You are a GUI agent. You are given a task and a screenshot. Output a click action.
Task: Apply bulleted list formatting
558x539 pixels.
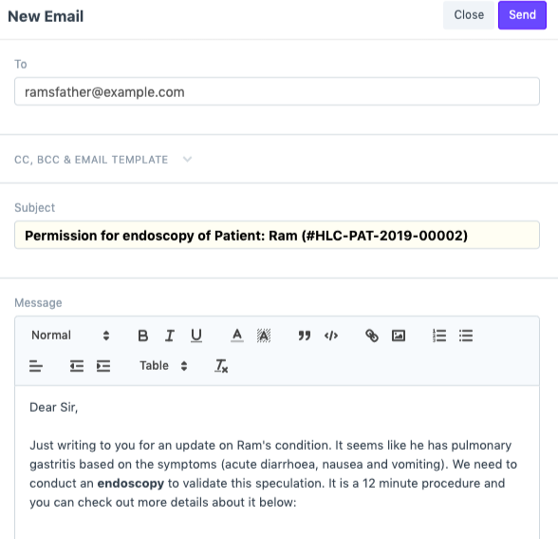pos(466,335)
